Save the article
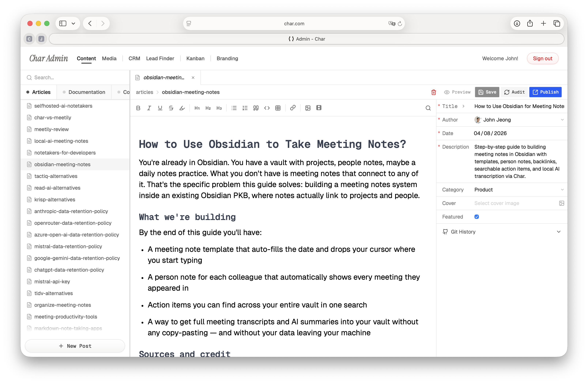588x384 pixels. coord(487,92)
